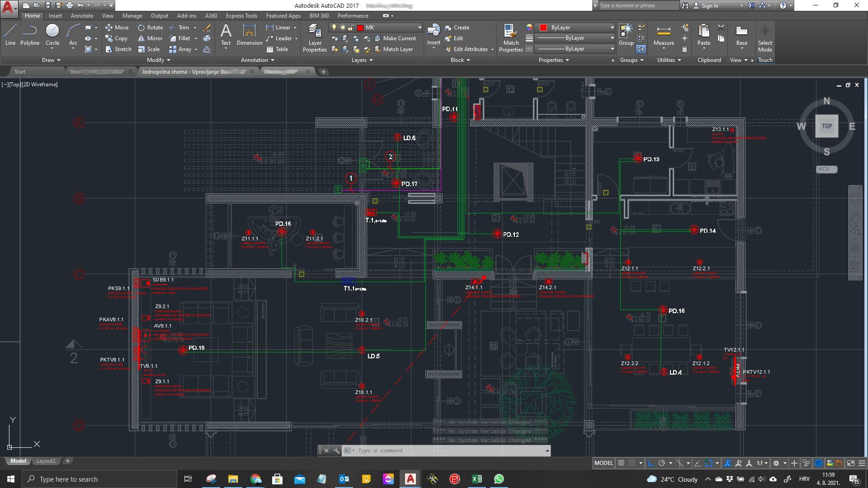Toggle polar tracking in status bar

tap(662, 463)
